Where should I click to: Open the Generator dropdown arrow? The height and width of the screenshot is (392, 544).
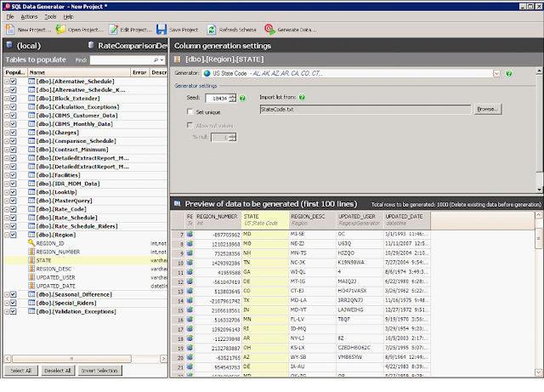tap(496, 73)
